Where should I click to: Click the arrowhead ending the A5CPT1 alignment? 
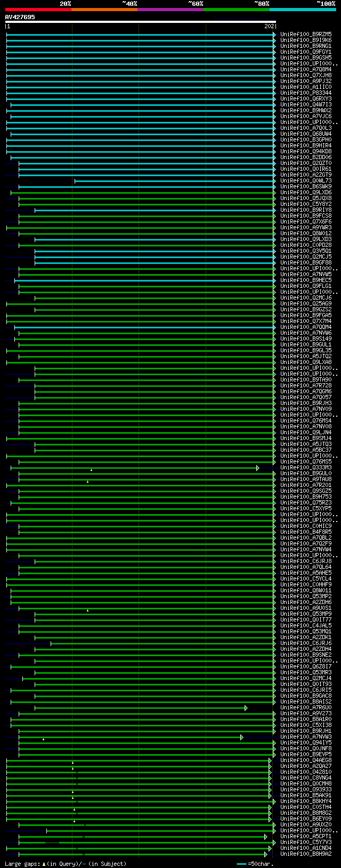266,837
